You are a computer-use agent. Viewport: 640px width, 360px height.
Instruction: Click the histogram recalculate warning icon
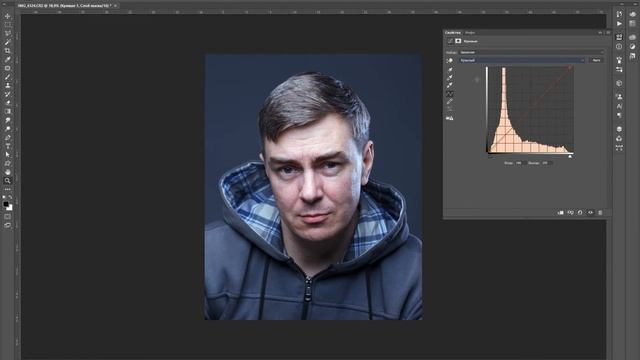[x=450, y=118]
